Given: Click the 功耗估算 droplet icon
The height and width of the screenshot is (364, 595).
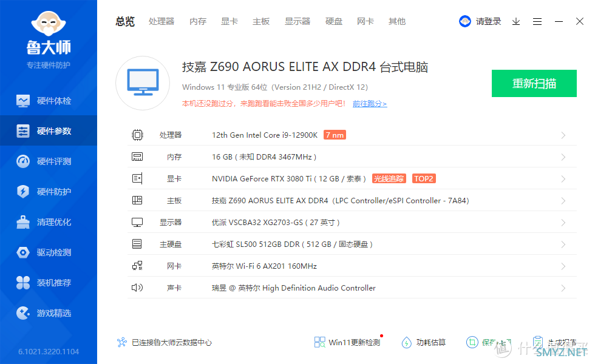Looking at the screenshot, I should click(406, 342).
